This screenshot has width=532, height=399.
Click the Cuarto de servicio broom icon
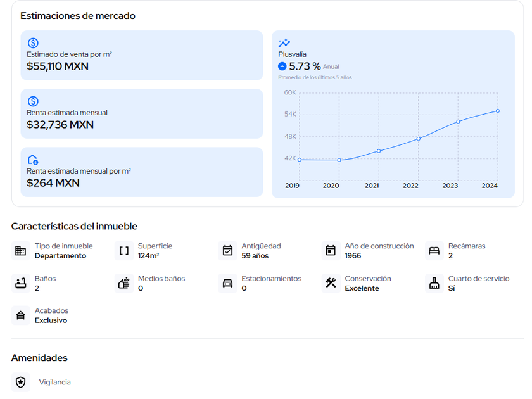(x=434, y=283)
